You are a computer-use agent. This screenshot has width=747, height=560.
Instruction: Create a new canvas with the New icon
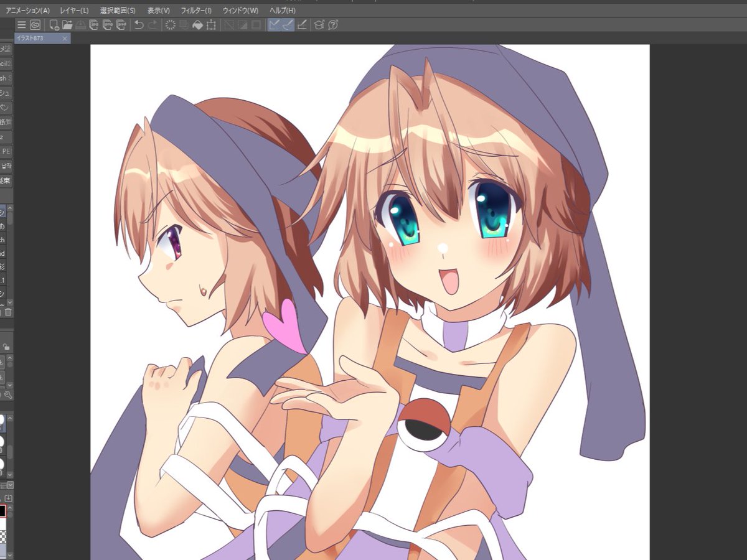click(54, 25)
